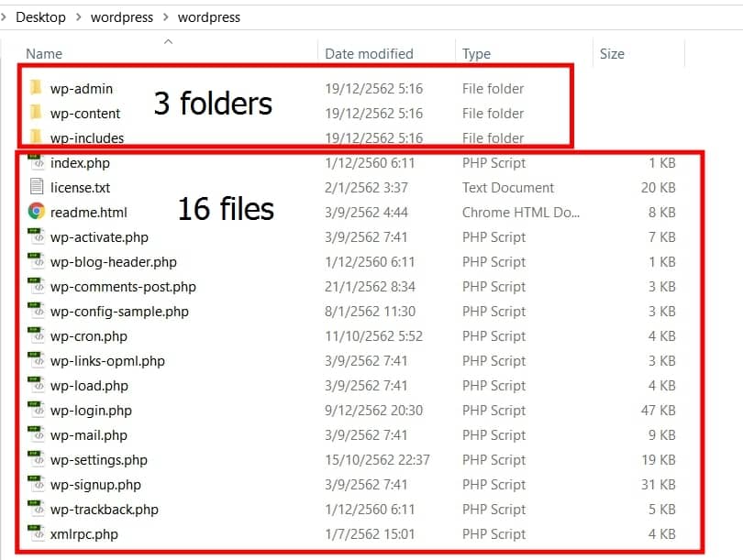
Task: Select the xmlrpc.php file name
Action: [83, 534]
